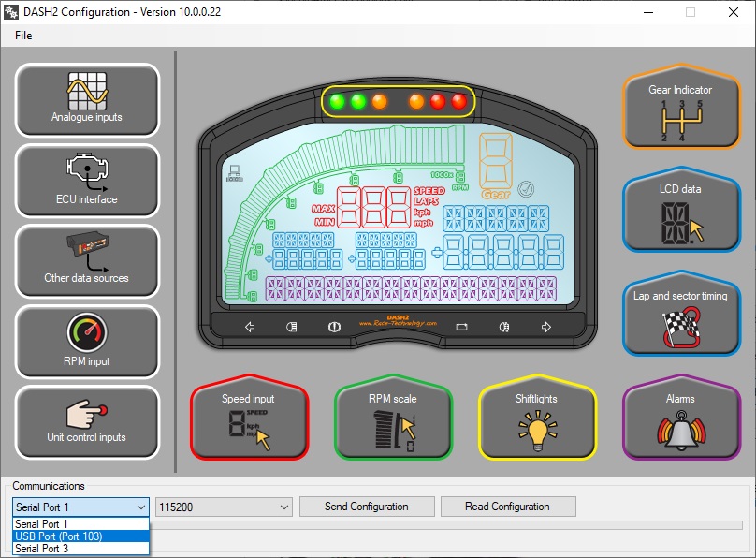This screenshot has height=558, width=756.
Task: Open the Analogue inputs panel
Action: [x=87, y=101]
